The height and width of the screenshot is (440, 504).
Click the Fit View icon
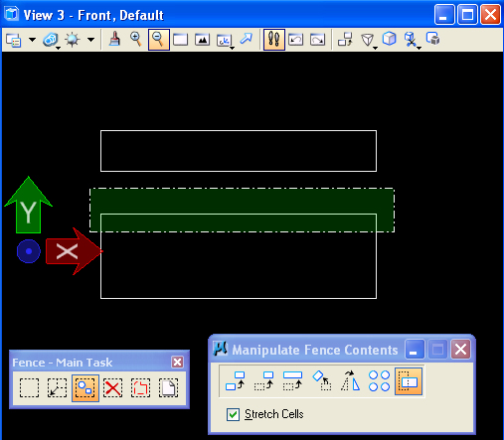pos(202,40)
